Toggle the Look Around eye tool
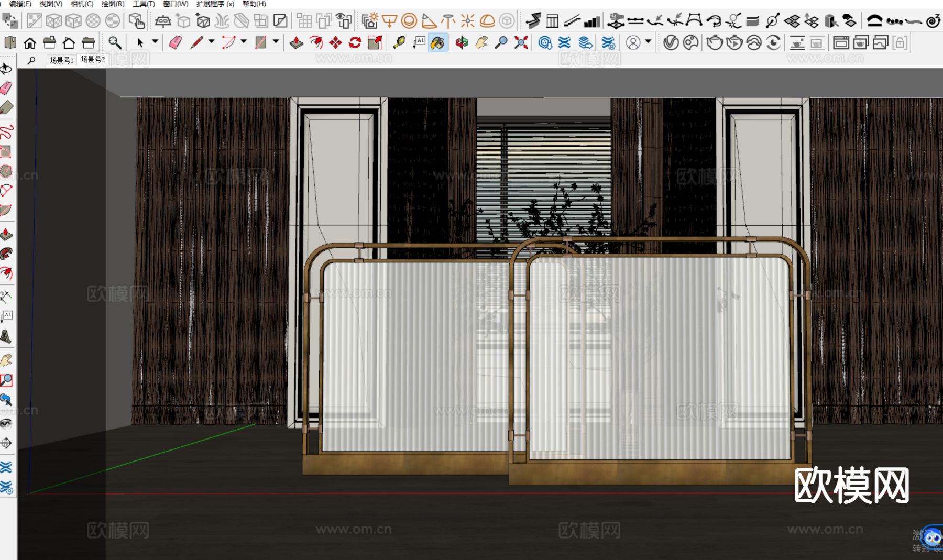 tap(6, 423)
